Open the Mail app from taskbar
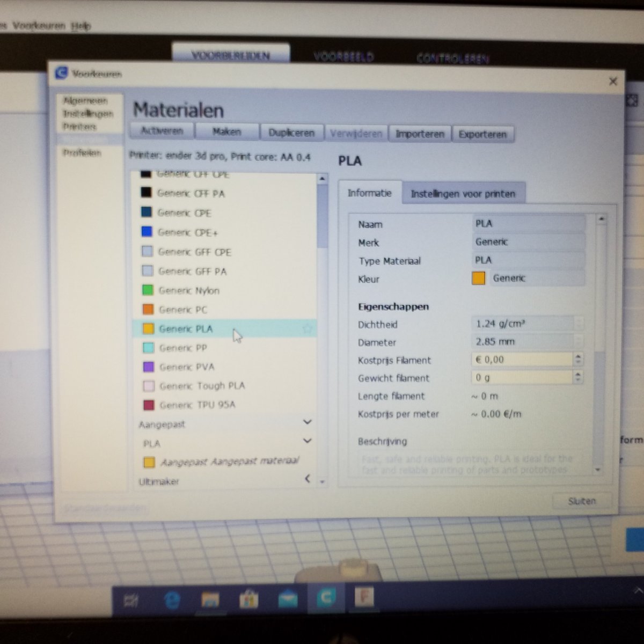Viewport: 644px width, 644px height. click(x=288, y=598)
